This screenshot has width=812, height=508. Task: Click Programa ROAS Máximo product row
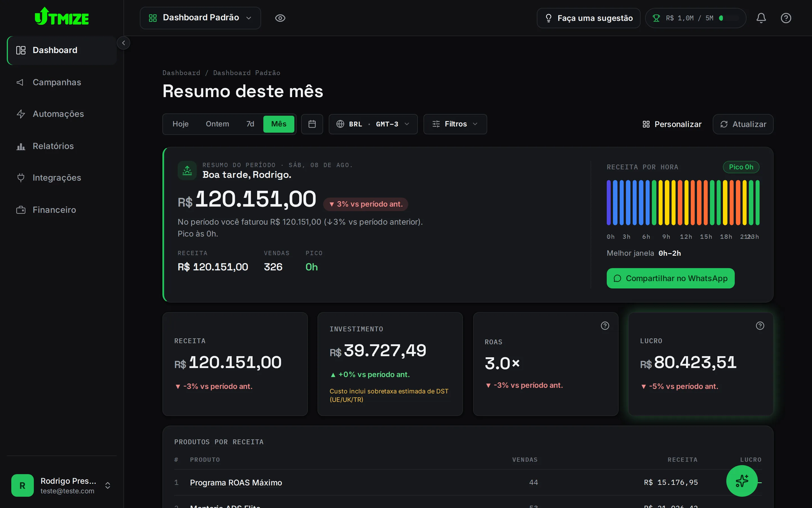[468, 483]
